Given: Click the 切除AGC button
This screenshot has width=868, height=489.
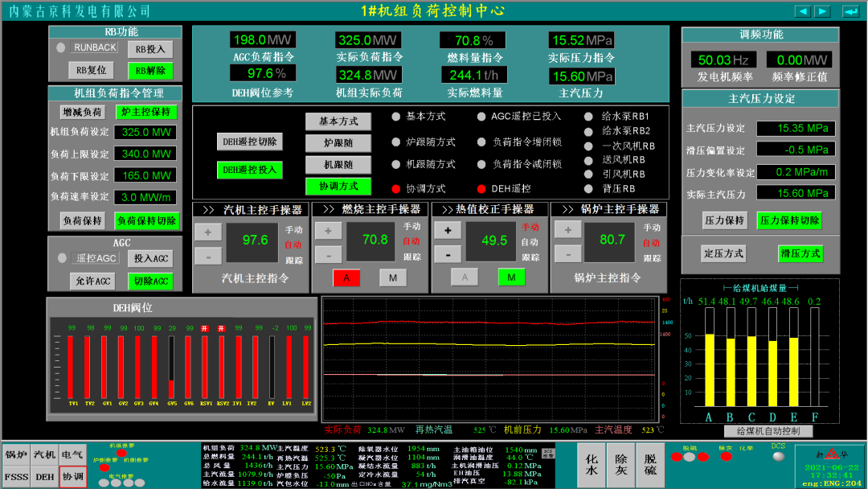Looking at the screenshot, I should coord(150,281).
